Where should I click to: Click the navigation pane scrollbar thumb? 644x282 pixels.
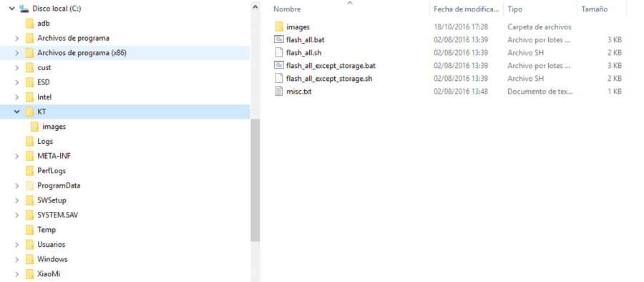pos(255,180)
